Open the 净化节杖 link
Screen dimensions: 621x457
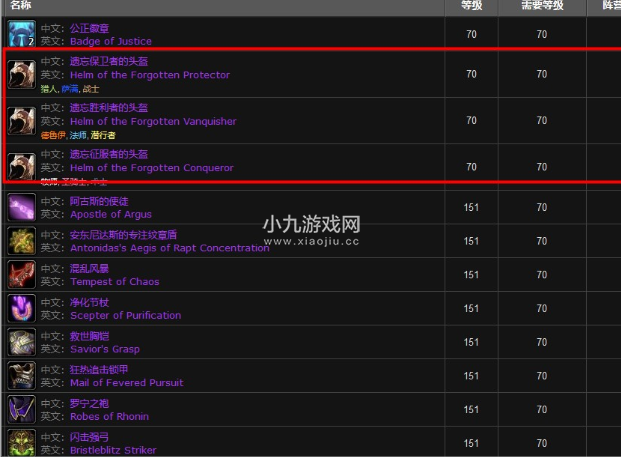[90, 303]
